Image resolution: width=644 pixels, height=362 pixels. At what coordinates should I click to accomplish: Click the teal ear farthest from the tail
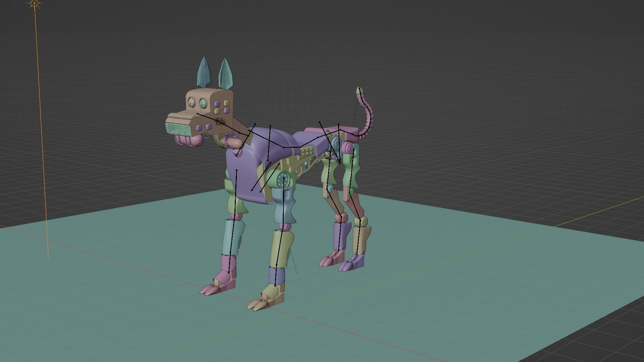[204, 73]
